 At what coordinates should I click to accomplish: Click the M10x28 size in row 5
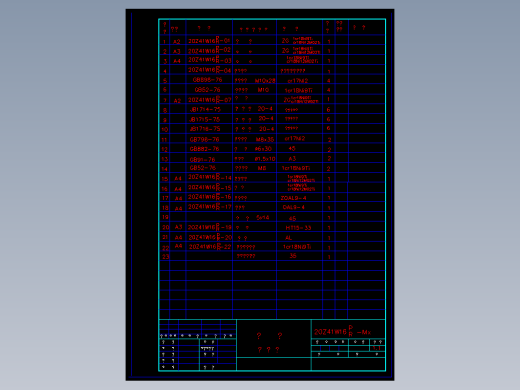pos(265,81)
